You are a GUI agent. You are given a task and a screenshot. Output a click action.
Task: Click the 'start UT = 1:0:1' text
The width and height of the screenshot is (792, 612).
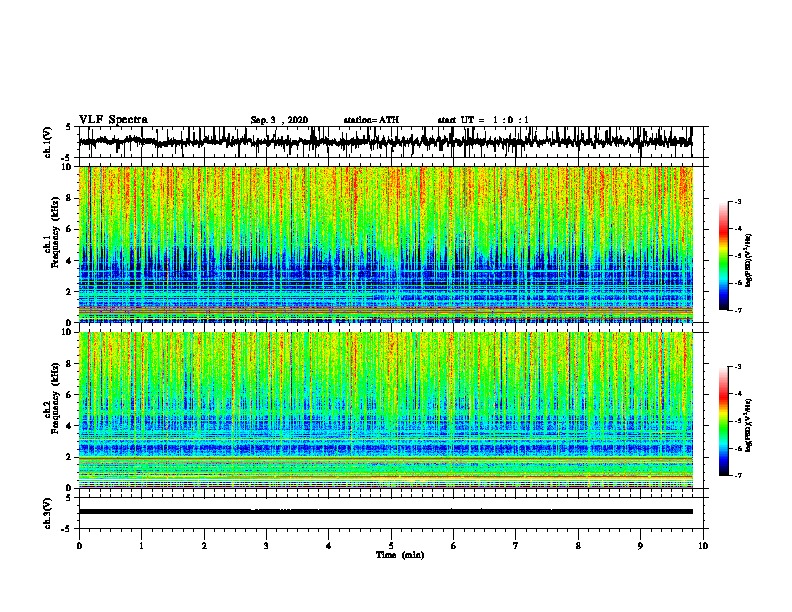pos(483,120)
